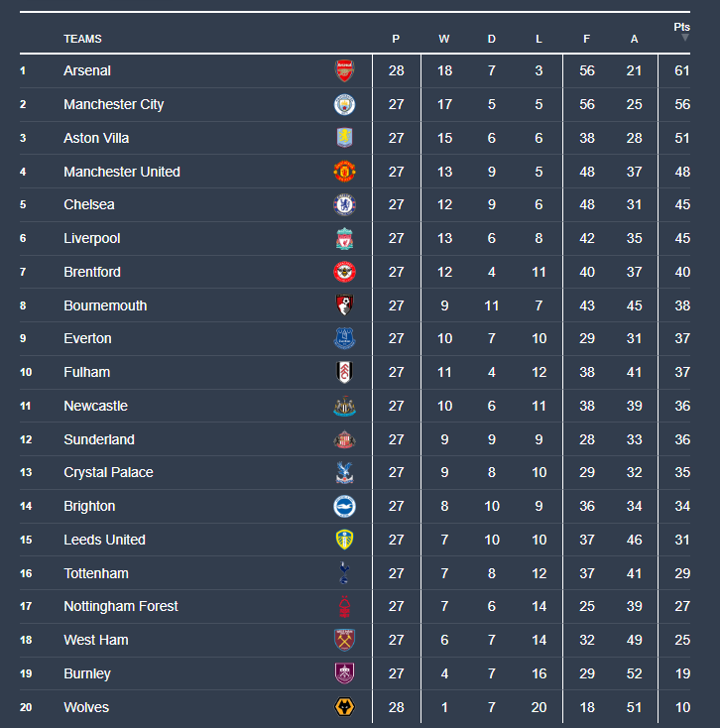Click the Brentford club badge
This screenshot has height=728, width=720.
coord(344,272)
